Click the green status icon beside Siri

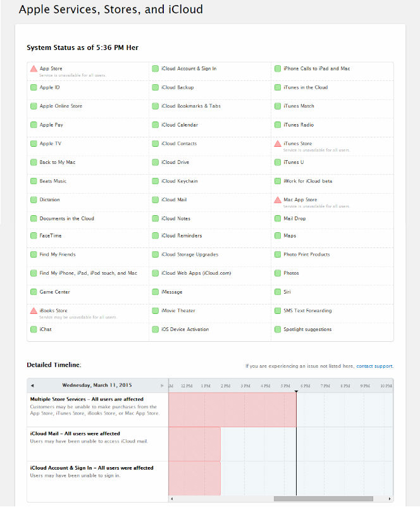click(x=278, y=292)
